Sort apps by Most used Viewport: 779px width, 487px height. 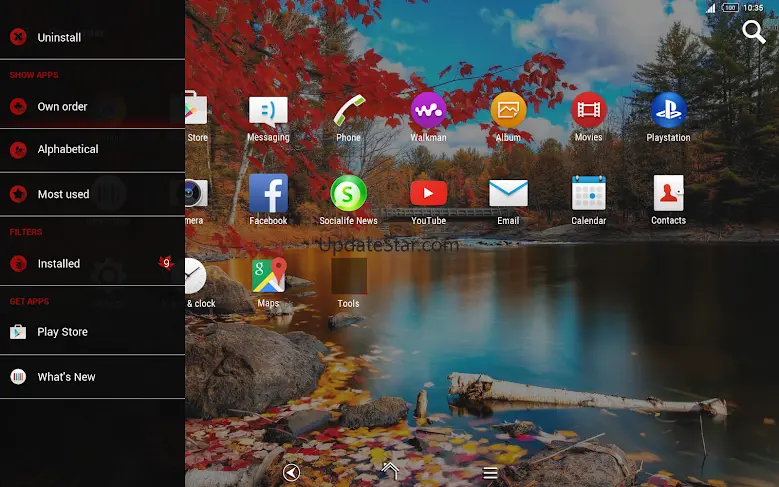[x=63, y=194]
